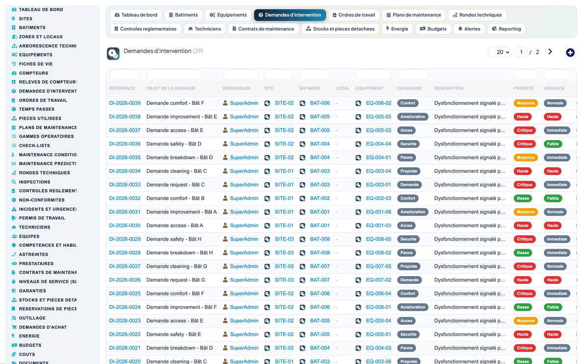This screenshot has height=364, width=588.
Task: Open request link DI-2026-0039
Action: pyautogui.click(x=125, y=103)
